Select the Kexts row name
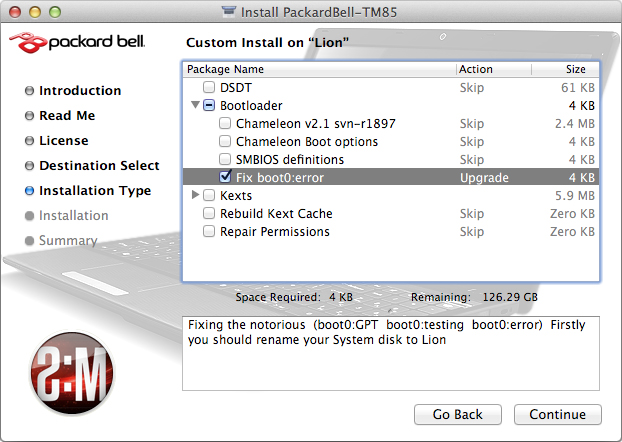 pos(236,196)
